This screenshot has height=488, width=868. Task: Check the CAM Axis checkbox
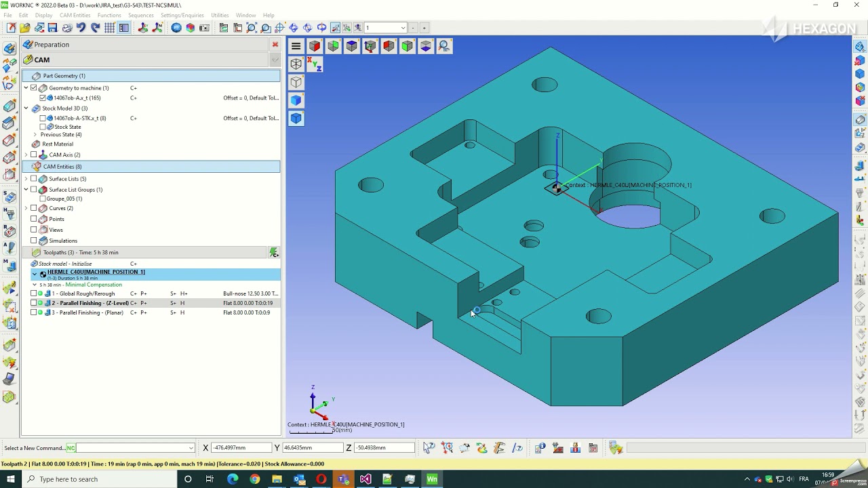point(34,155)
